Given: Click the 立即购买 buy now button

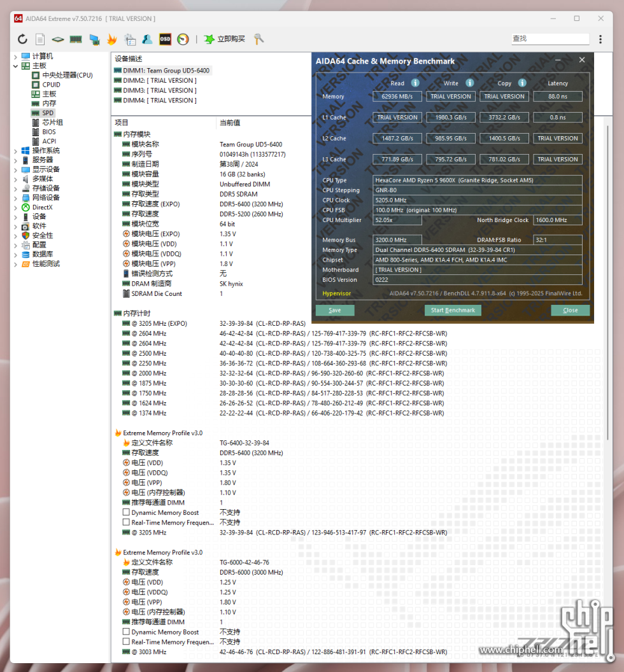Looking at the screenshot, I should tap(231, 39).
